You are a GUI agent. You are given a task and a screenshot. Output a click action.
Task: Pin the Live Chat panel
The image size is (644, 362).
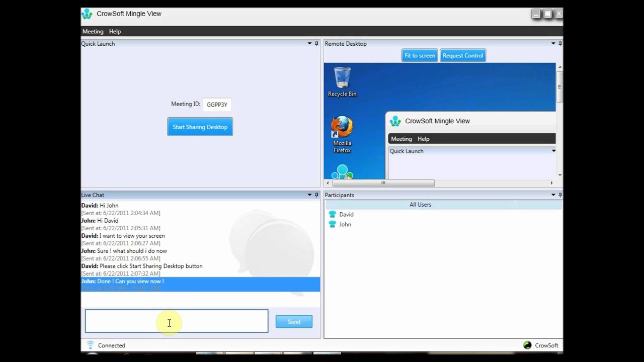click(316, 195)
